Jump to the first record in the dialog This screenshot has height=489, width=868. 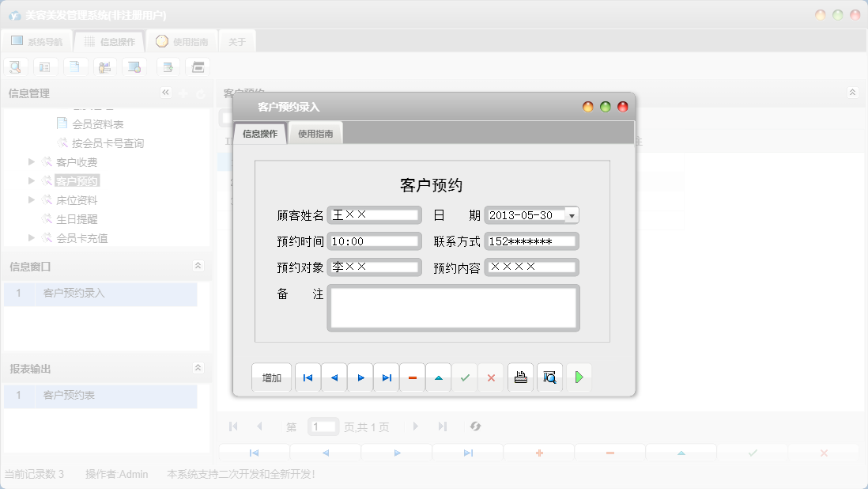(308, 377)
